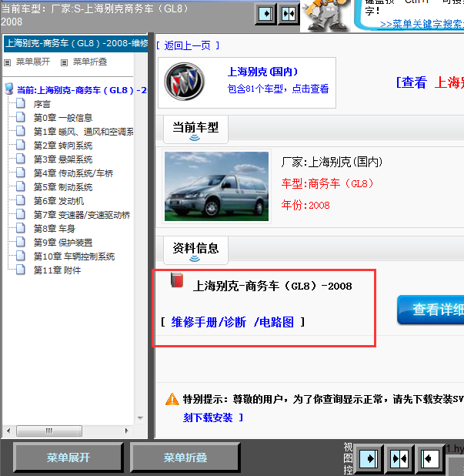Open 第6章 发动机 chapter
Viewport: 464px width, 476px height.
tap(58, 201)
